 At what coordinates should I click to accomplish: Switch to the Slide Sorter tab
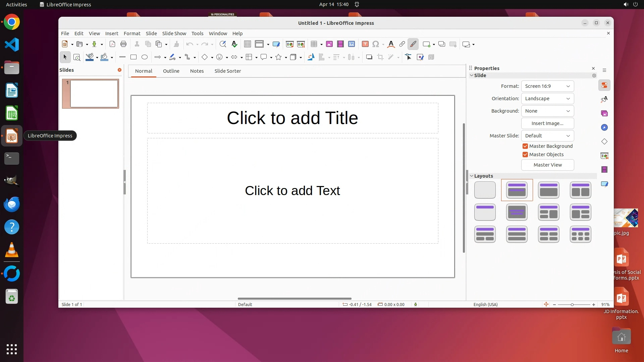[227, 71]
